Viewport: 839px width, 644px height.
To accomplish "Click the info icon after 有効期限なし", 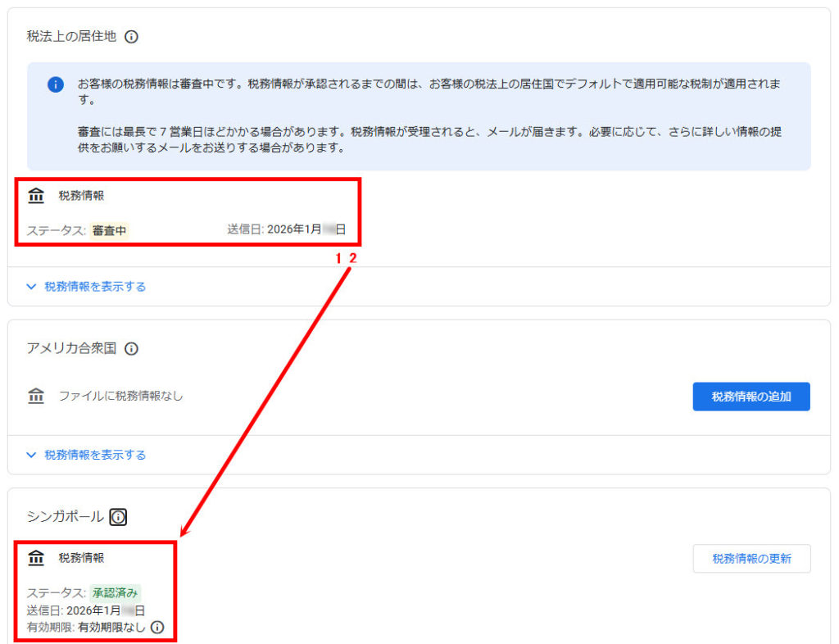I will point(157,628).
